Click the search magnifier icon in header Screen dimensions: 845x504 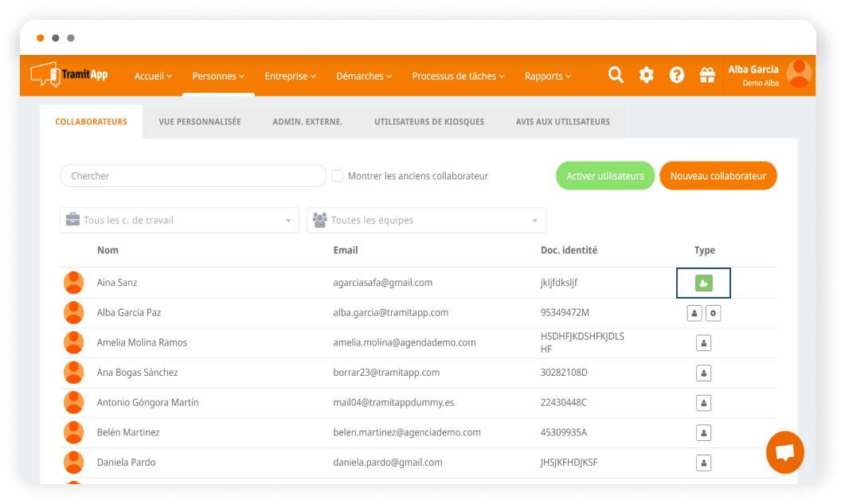click(616, 75)
